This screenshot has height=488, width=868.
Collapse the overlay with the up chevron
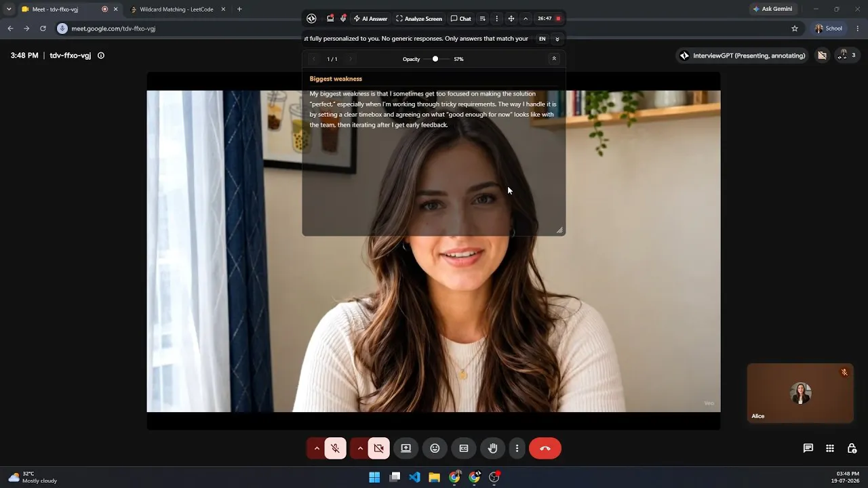pos(526,19)
